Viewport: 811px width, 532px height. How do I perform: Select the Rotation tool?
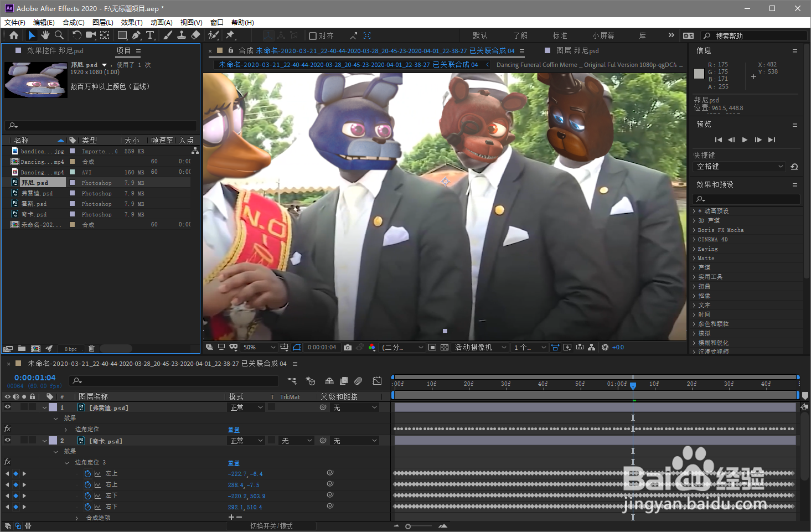(77, 35)
